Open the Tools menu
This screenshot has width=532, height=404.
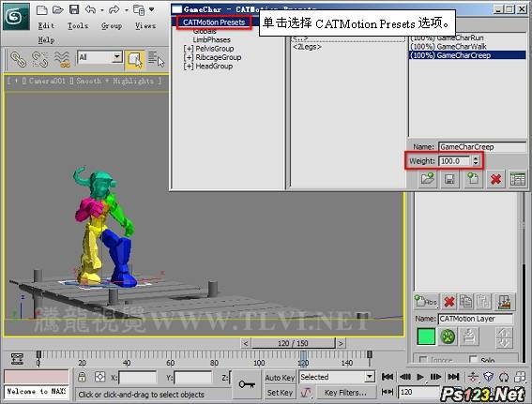point(78,25)
